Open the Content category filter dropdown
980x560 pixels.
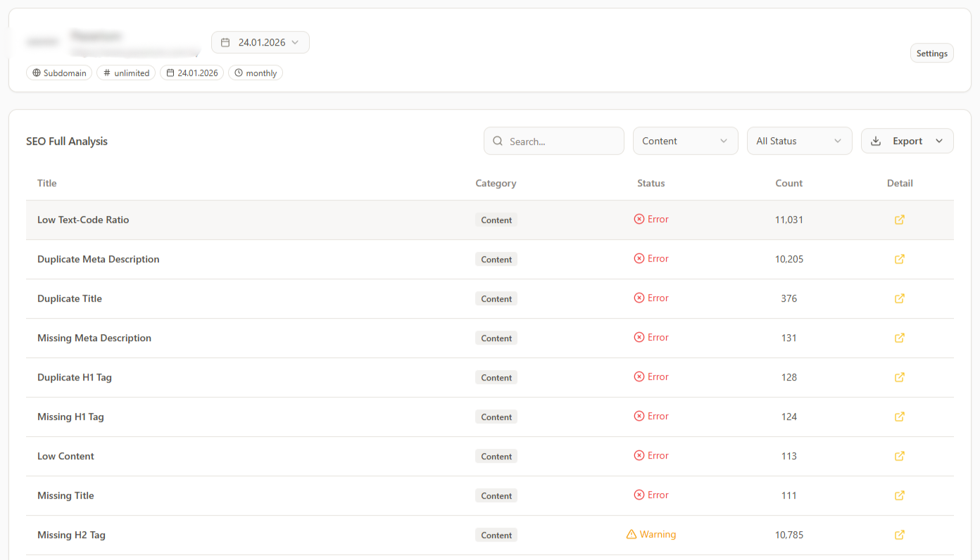685,141
